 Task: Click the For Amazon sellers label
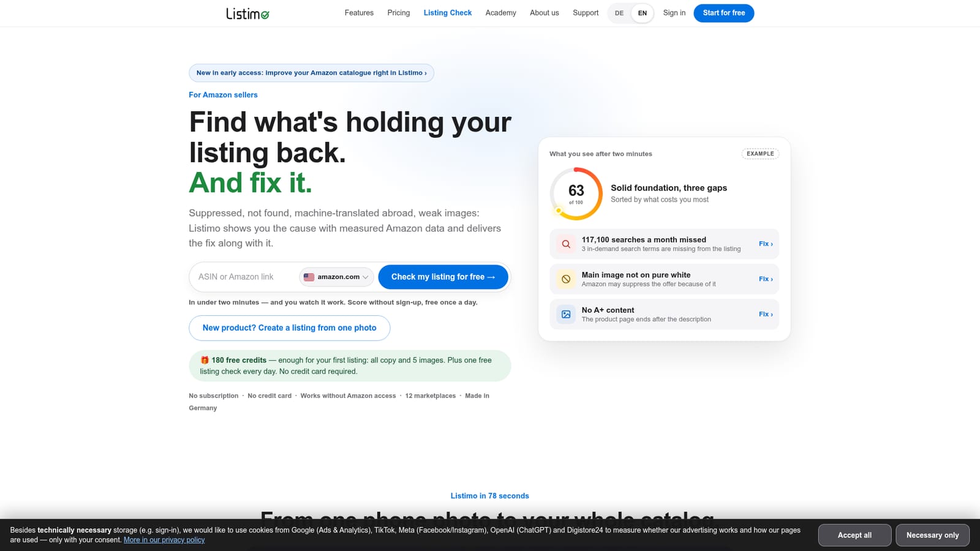tap(223, 95)
